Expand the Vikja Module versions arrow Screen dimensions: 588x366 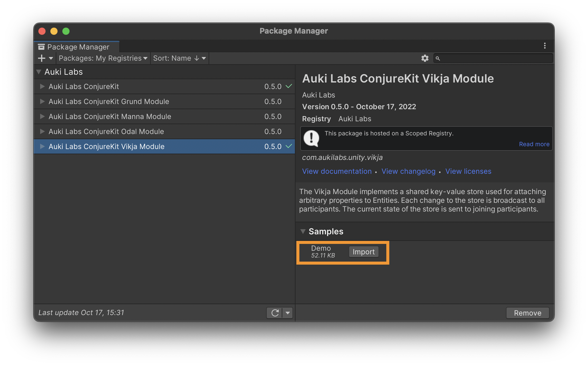42,146
